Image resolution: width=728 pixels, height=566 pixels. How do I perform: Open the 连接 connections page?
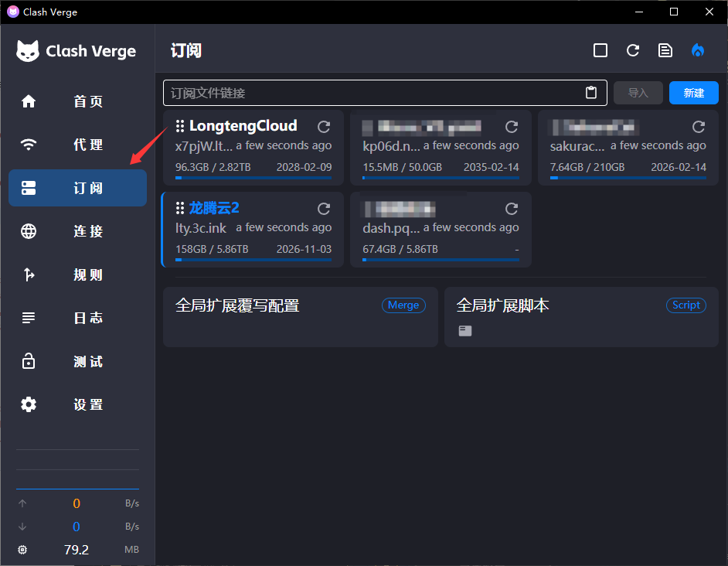tap(77, 231)
